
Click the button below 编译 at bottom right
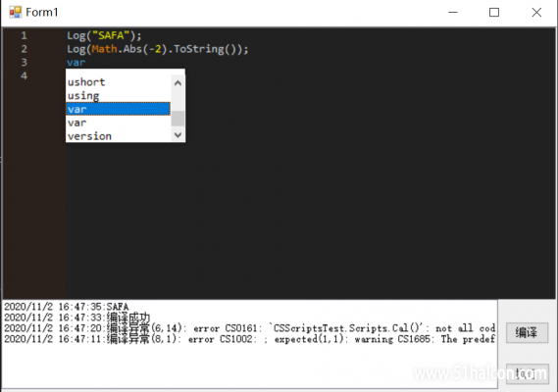[527, 373]
